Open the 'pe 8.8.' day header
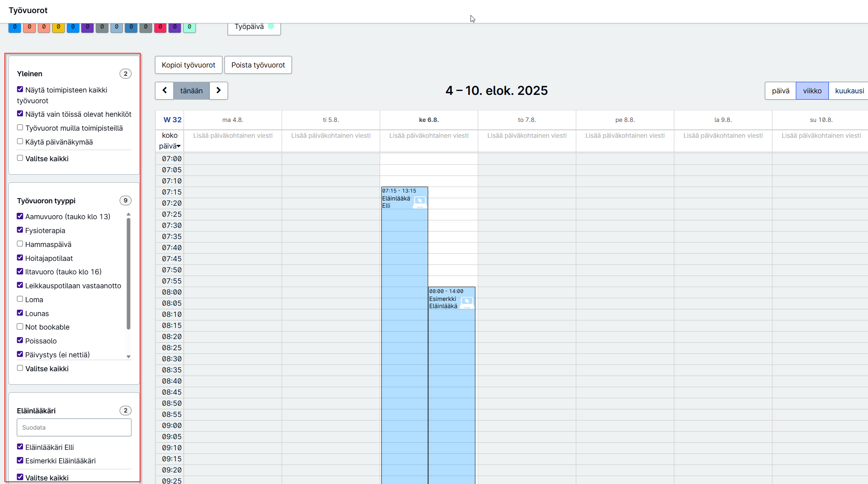 click(625, 120)
